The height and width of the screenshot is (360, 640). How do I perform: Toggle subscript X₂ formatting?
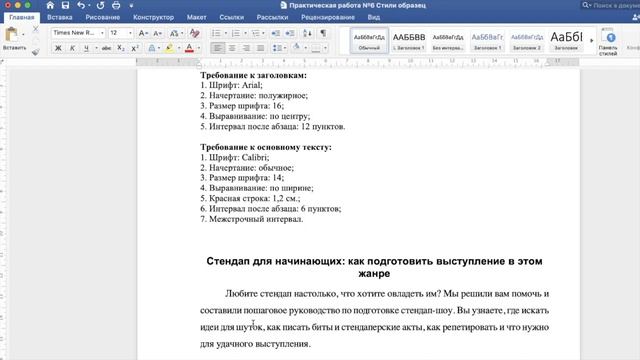(x=120, y=48)
